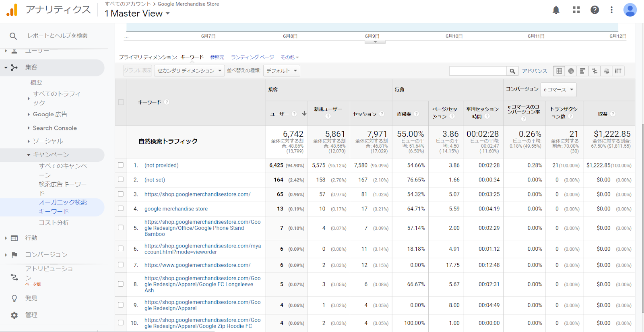Click the table search input field
Screen dimensions: 644x332
click(478, 71)
